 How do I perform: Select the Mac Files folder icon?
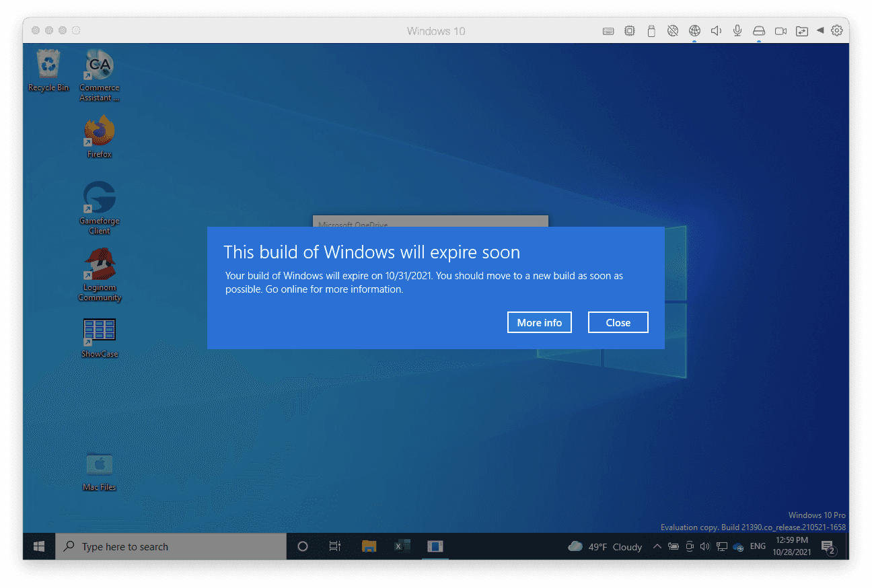(100, 471)
